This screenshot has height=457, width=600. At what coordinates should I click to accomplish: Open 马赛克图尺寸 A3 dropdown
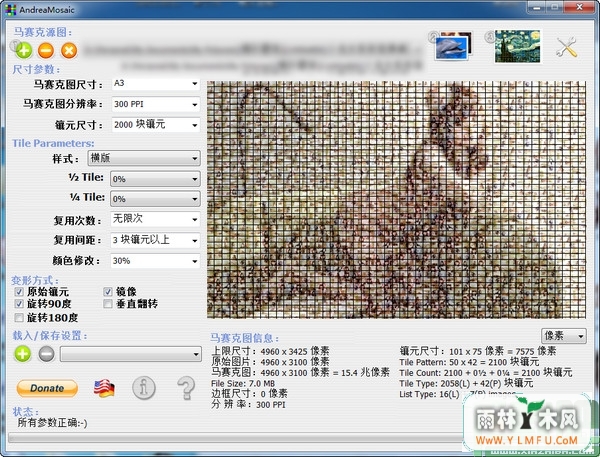point(156,84)
